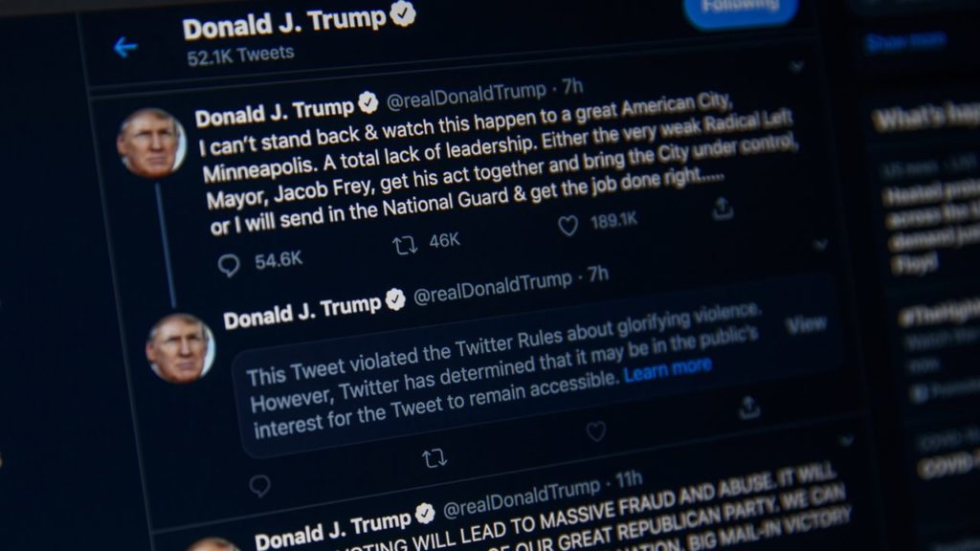
Task: Like the flagged tweet with notice
Action: click(595, 431)
